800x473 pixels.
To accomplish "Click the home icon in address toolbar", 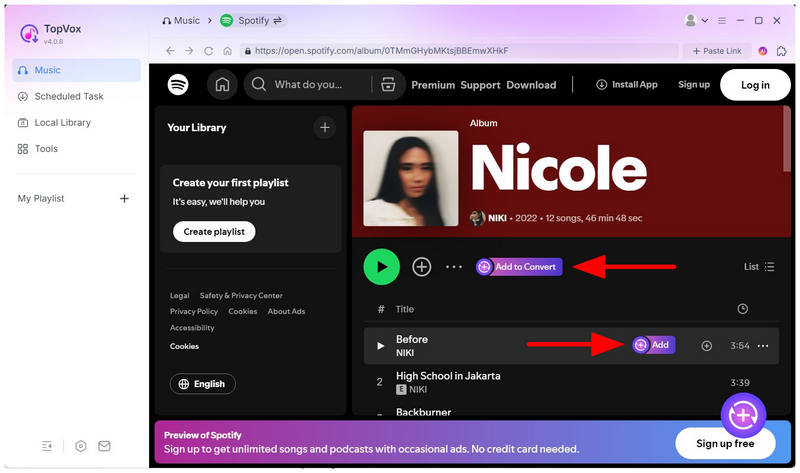I will (x=228, y=51).
